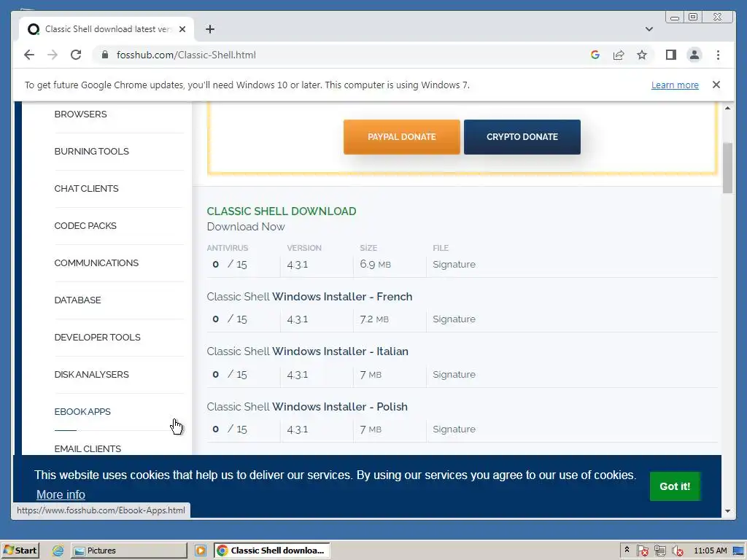The width and height of the screenshot is (747, 560).
Task: Open the volume speaker tray icon
Action: [x=677, y=551]
